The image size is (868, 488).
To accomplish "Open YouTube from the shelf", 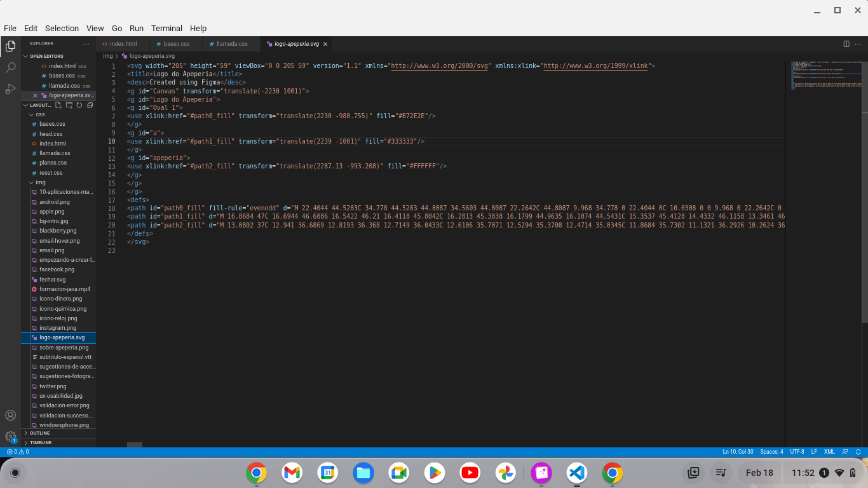I will [x=470, y=473].
